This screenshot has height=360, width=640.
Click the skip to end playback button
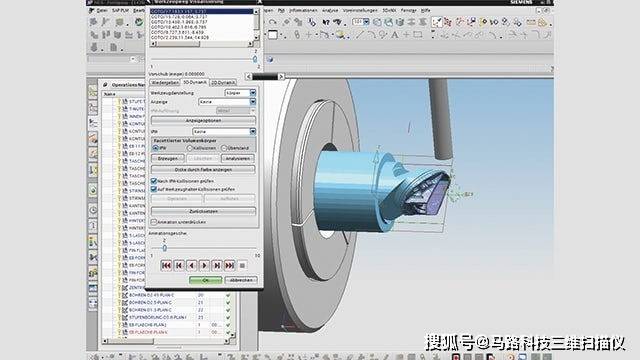point(230,266)
